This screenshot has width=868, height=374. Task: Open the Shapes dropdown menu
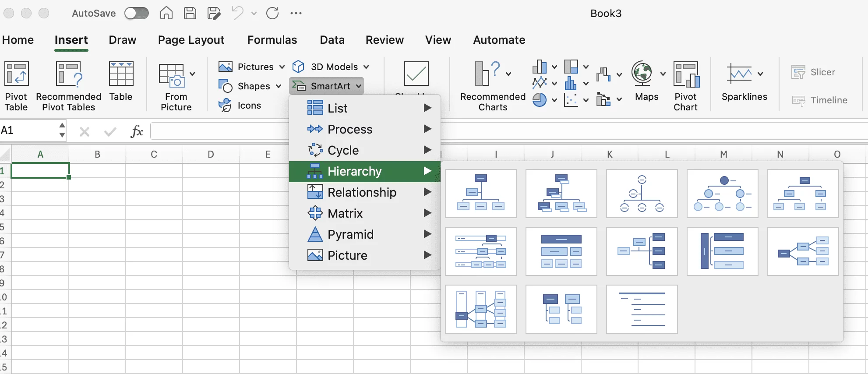[279, 86]
